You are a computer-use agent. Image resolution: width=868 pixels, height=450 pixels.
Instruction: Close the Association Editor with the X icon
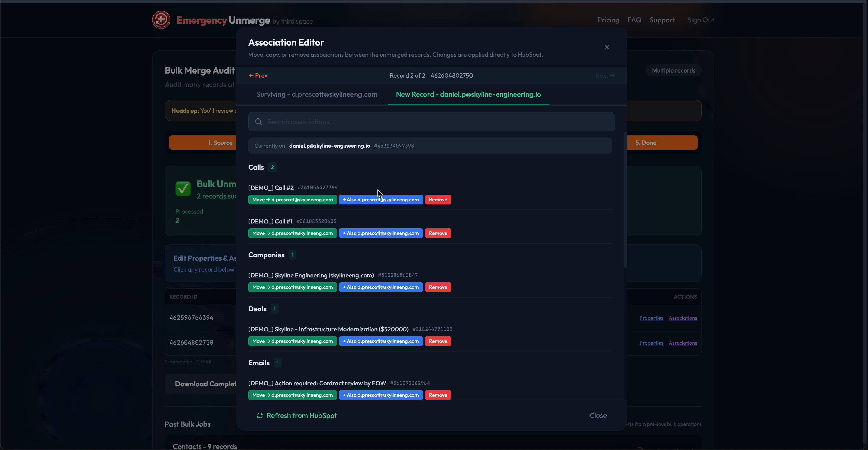pyautogui.click(x=607, y=47)
